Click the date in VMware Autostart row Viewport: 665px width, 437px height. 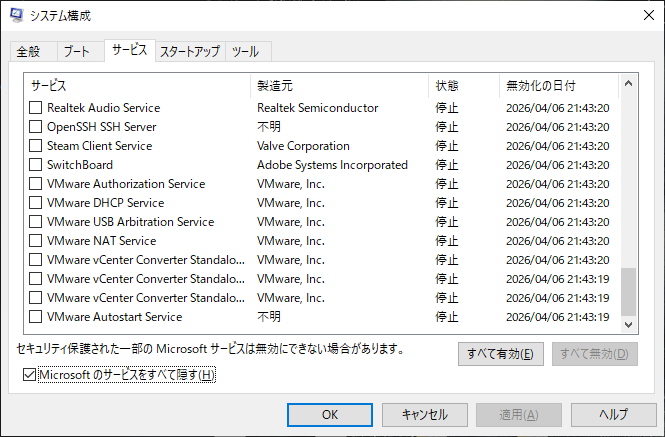(558, 317)
